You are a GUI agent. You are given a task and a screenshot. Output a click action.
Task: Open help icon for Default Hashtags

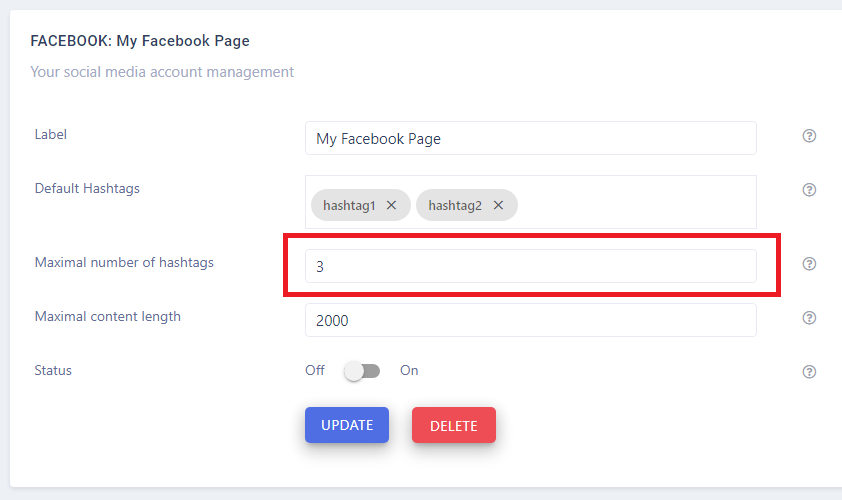(809, 190)
